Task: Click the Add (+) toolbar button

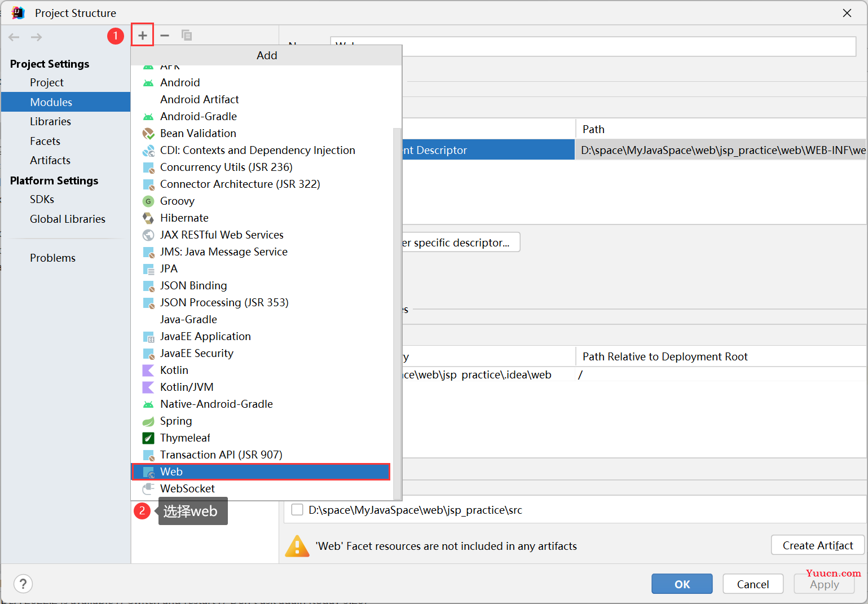Action: click(x=143, y=36)
